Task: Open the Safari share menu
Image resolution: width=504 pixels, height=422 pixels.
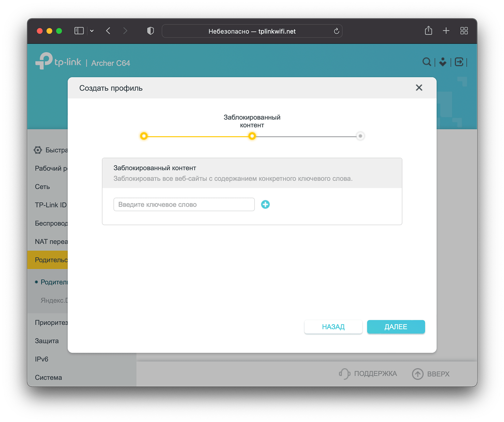Action: click(428, 31)
